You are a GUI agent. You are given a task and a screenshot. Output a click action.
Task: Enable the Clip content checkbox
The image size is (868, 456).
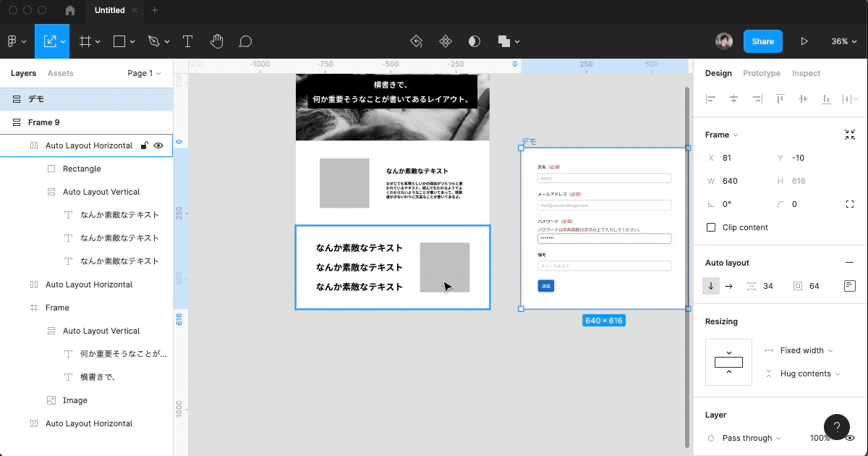click(x=711, y=227)
